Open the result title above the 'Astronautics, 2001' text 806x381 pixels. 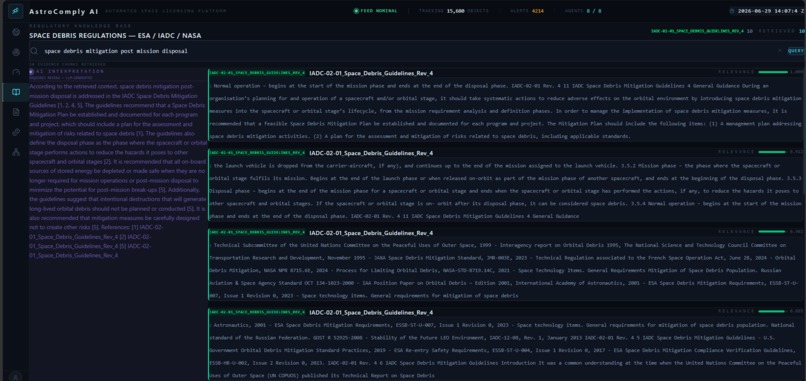[371, 313]
